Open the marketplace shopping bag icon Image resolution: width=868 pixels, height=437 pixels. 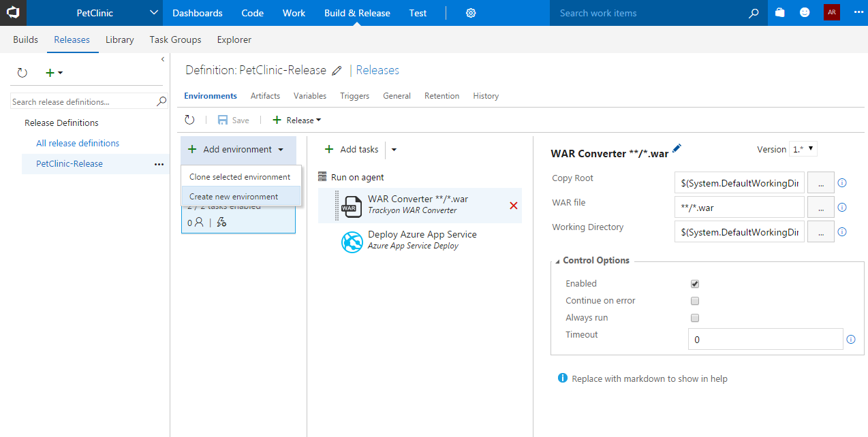tap(780, 13)
